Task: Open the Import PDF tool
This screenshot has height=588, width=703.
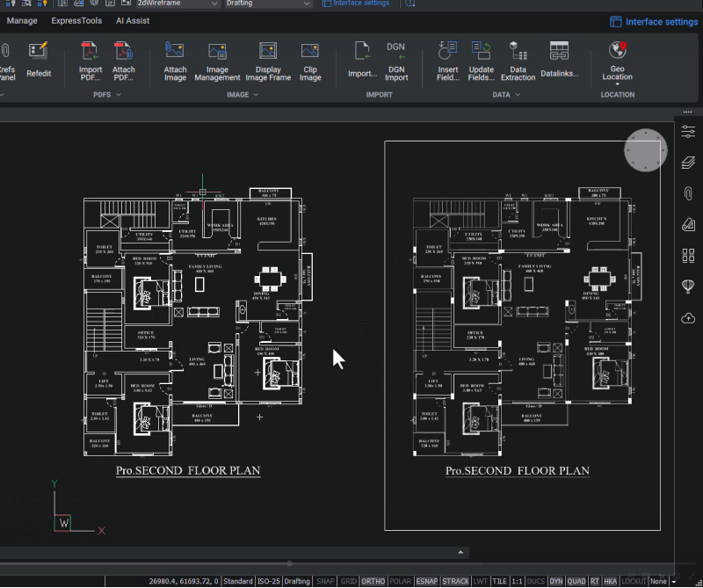Action: pos(91,61)
